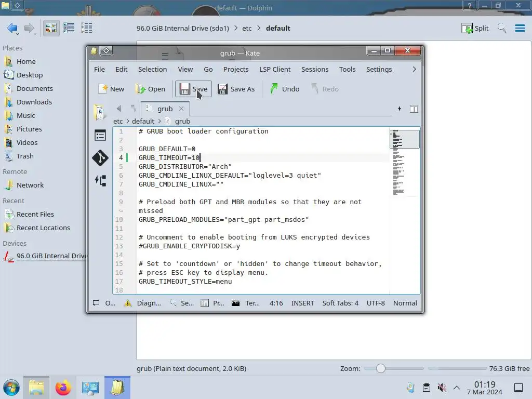The width and height of the screenshot is (532, 399).
Task: Expand hidden system tray icons arrow
Action: (457, 388)
